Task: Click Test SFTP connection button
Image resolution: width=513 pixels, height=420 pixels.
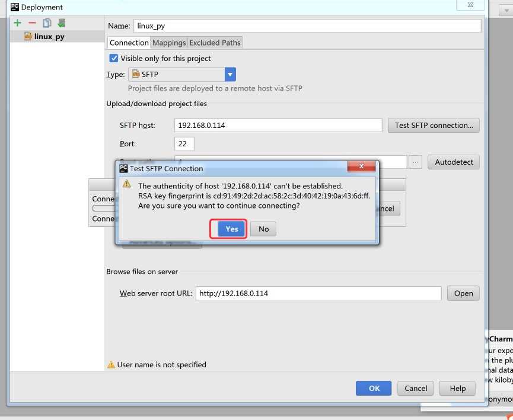Action: (434, 126)
